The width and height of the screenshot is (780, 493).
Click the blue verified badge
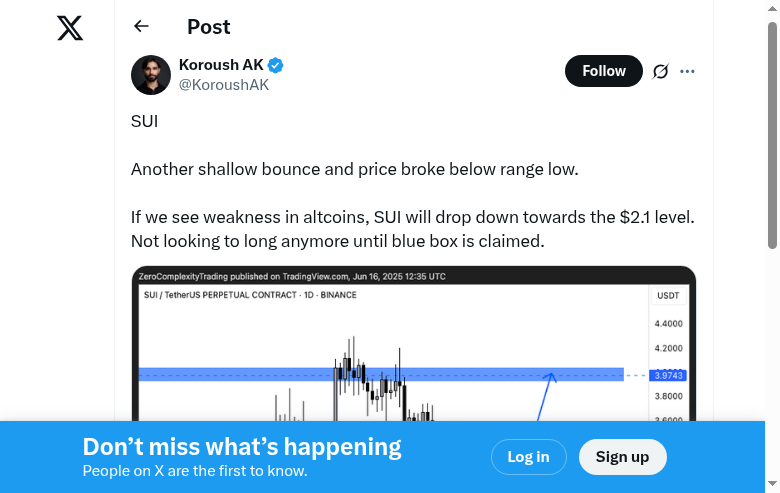point(276,65)
